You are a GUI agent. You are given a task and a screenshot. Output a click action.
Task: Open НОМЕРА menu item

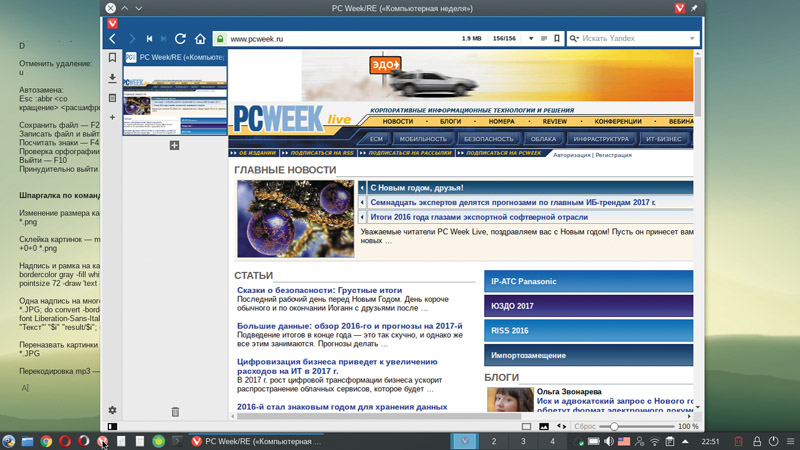pyautogui.click(x=502, y=121)
